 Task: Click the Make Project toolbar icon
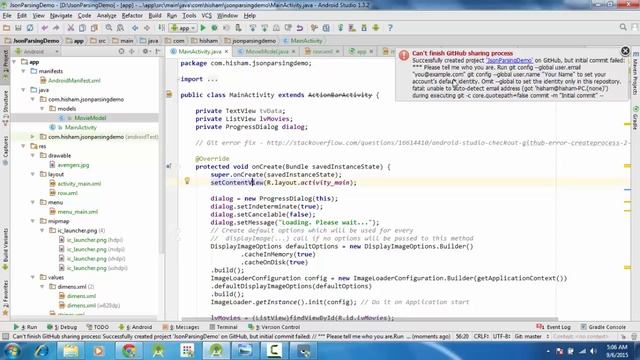pos(161,28)
